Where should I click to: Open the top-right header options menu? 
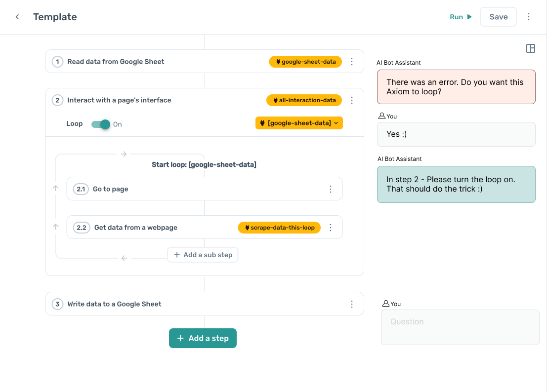tap(529, 17)
